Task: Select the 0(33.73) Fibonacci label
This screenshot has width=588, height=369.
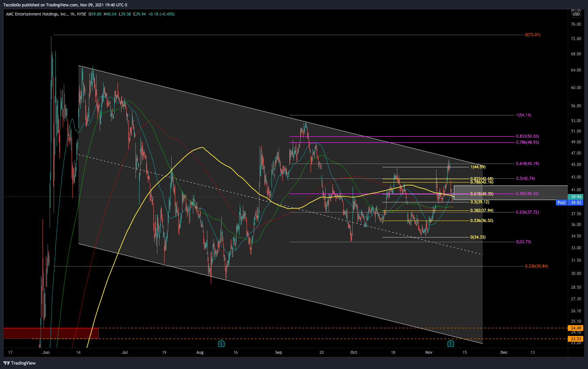Action: point(523,242)
